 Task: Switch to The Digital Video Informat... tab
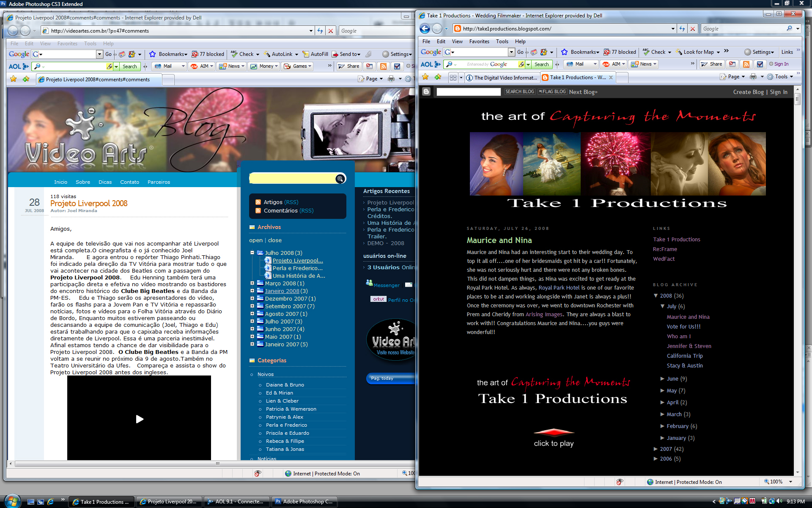pyautogui.click(x=502, y=77)
